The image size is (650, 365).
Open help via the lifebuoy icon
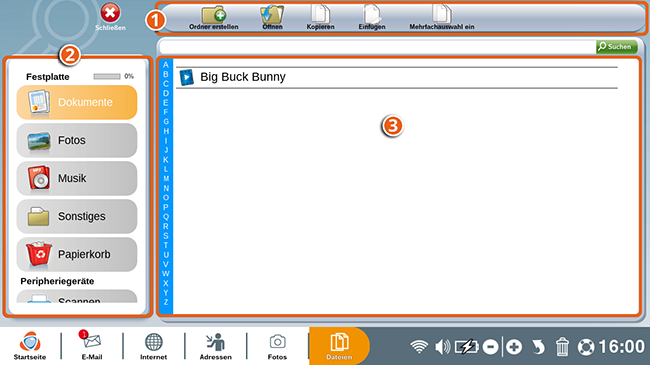click(x=586, y=347)
